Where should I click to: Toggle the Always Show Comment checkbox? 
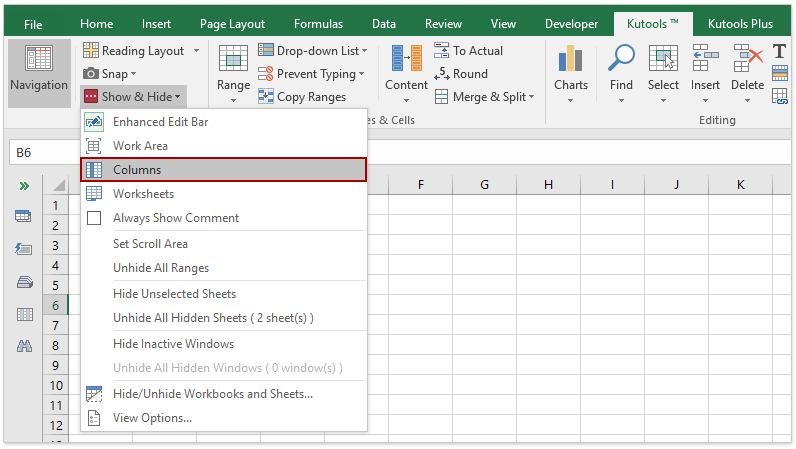[x=95, y=218]
